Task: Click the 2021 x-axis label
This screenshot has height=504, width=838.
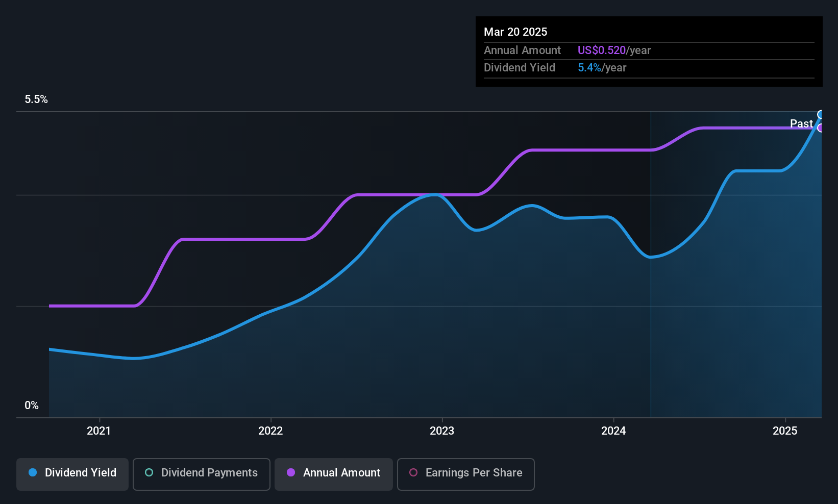Action: click(99, 431)
